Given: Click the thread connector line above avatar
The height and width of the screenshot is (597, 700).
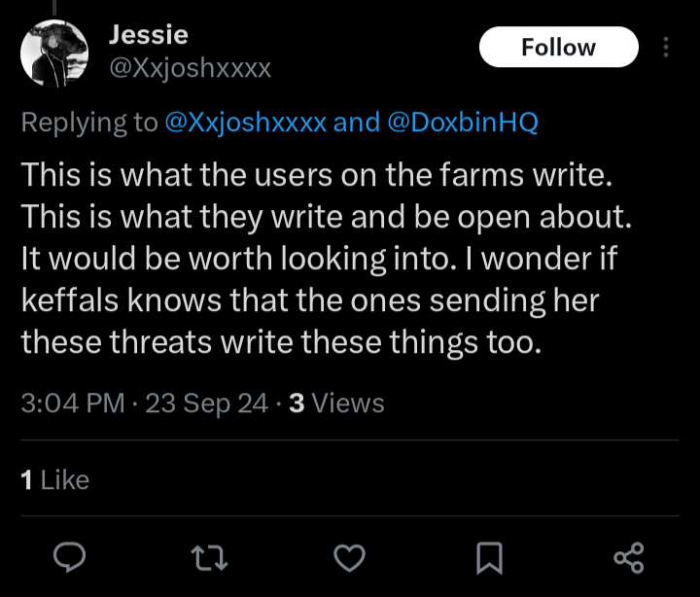Looking at the screenshot, I should (x=54, y=7).
